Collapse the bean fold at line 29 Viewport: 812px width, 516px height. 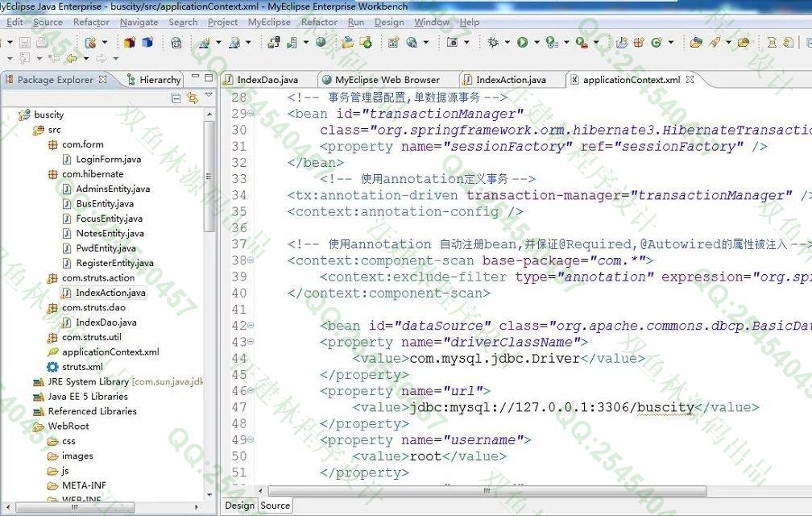[251, 114]
